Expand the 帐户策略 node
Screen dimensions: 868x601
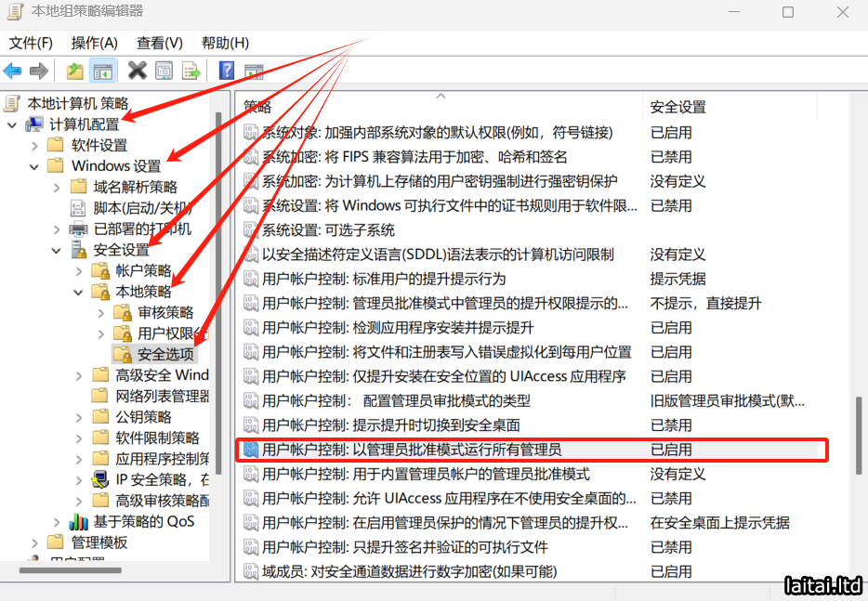(79, 271)
